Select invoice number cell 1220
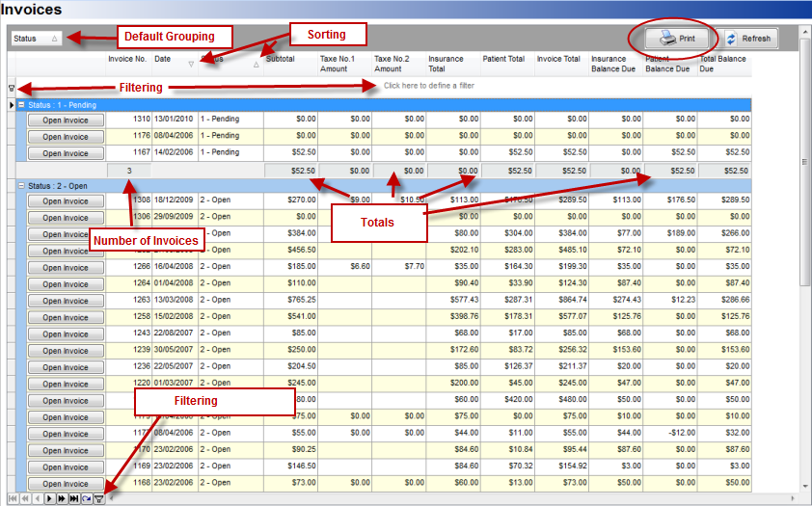 pyautogui.click(x=129, y=383)
